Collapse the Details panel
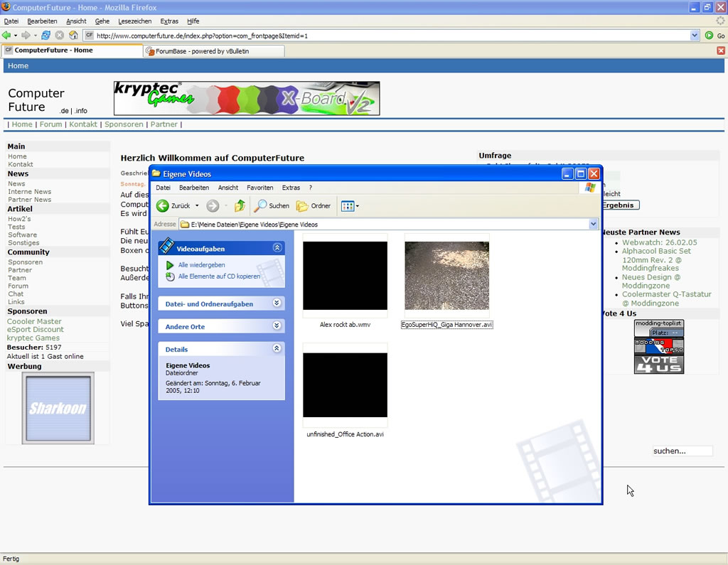The image size is (728, 565). [x=277, y=348]
